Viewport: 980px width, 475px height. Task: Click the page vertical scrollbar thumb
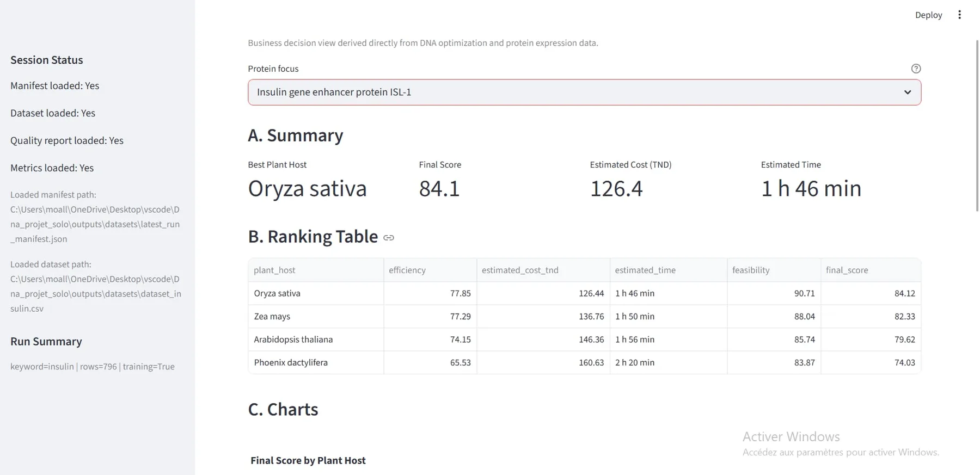tap(977, 125)
